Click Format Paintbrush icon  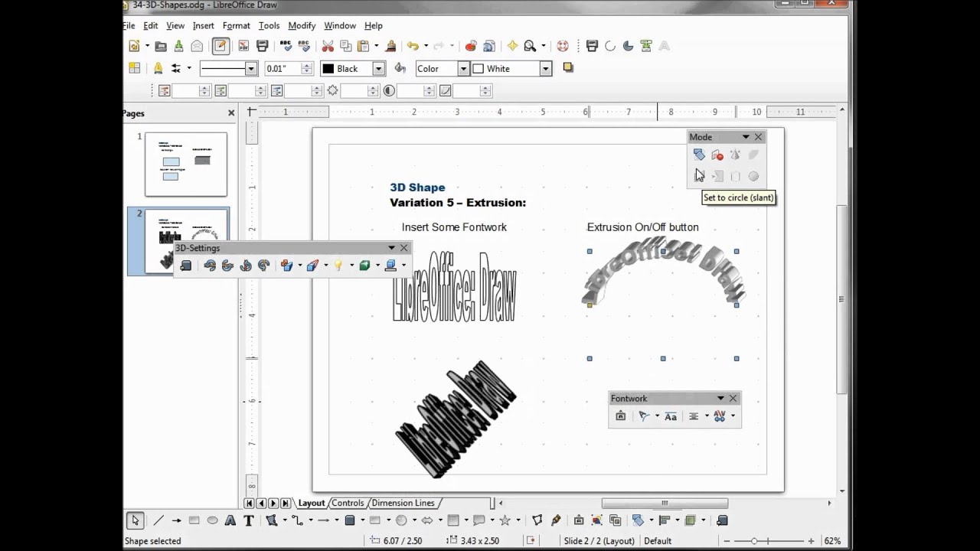(x=390, y=46)
